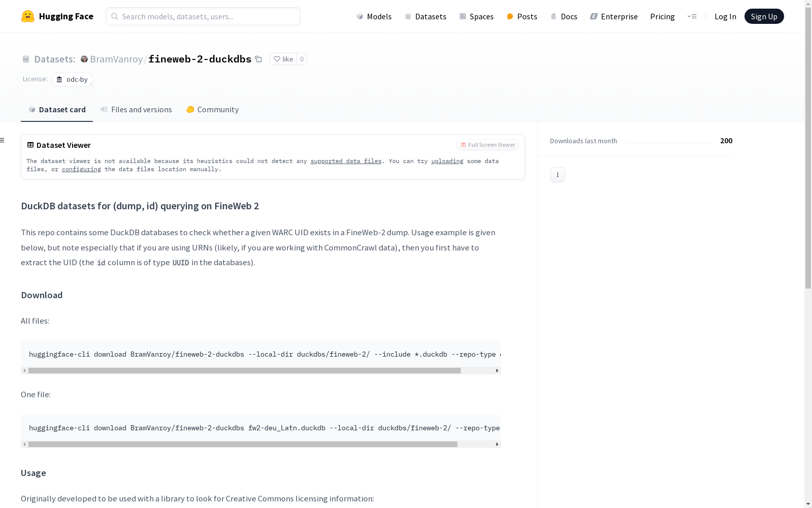
Task: Click the 200 downloads count
Action: [726, 141]
